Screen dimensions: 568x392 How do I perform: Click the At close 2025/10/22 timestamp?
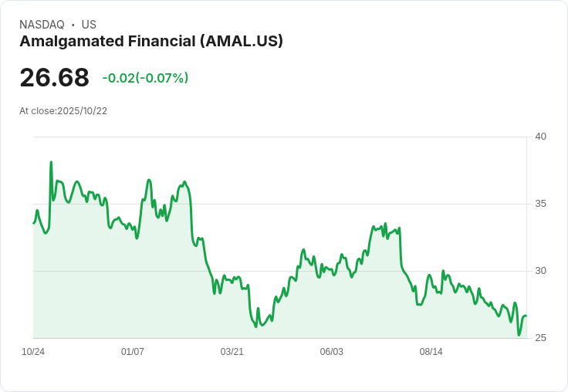[63, 111]
